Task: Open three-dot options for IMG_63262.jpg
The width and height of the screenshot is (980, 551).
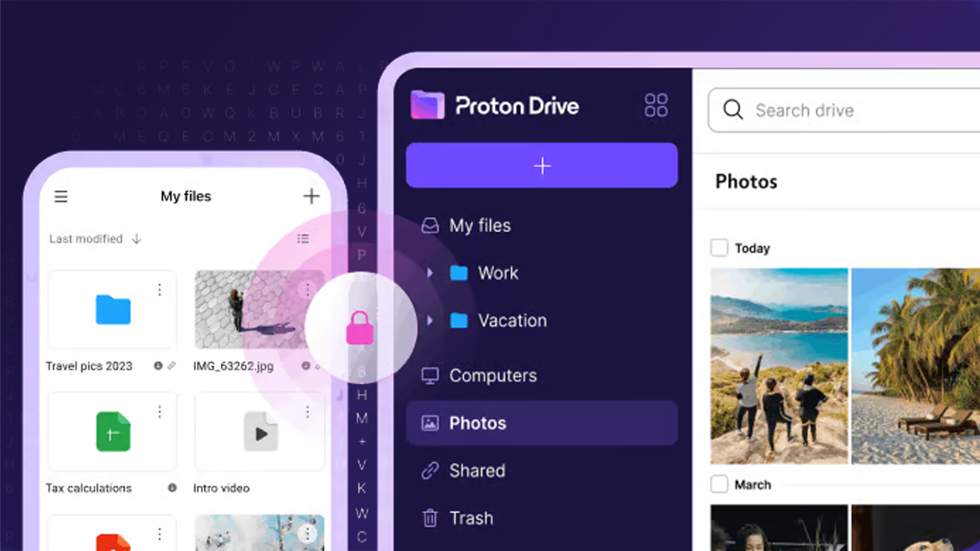Action: click(307, 289)
